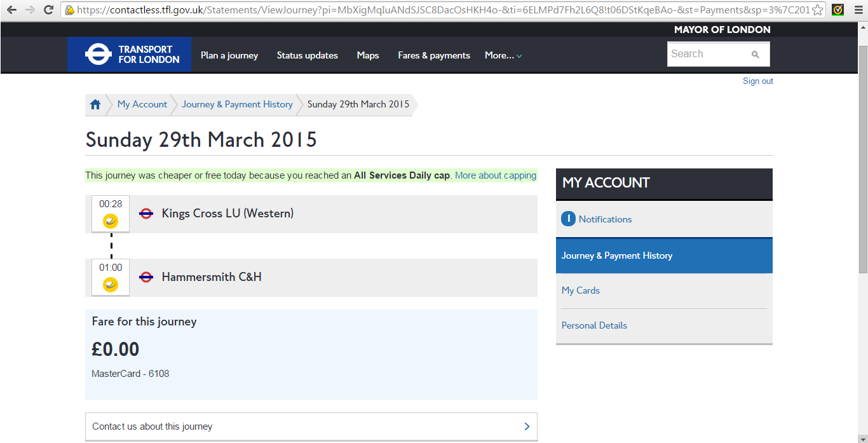
Task: Click My Account breadcrumb link
Action: (x=142, y=104)
